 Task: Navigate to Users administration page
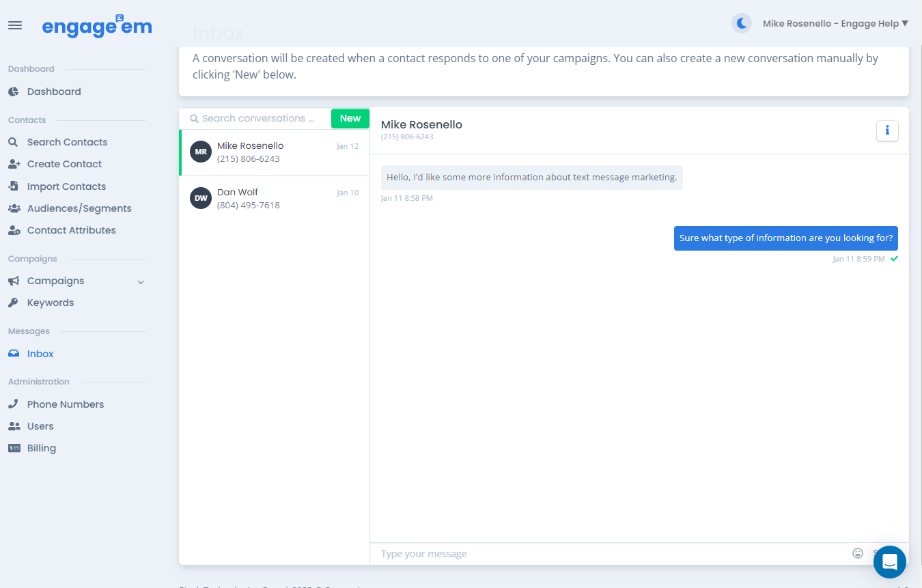(x=40, y=426)
